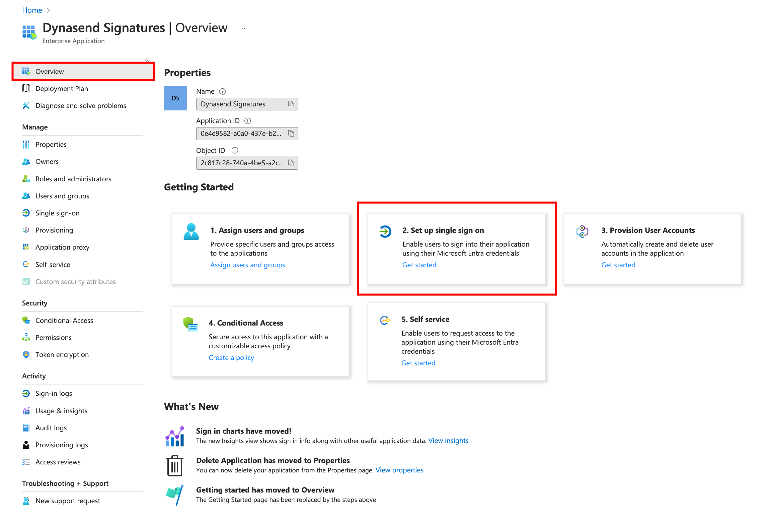Select the Single sign-on icon in the sidebar

click(x=26, y=213)
